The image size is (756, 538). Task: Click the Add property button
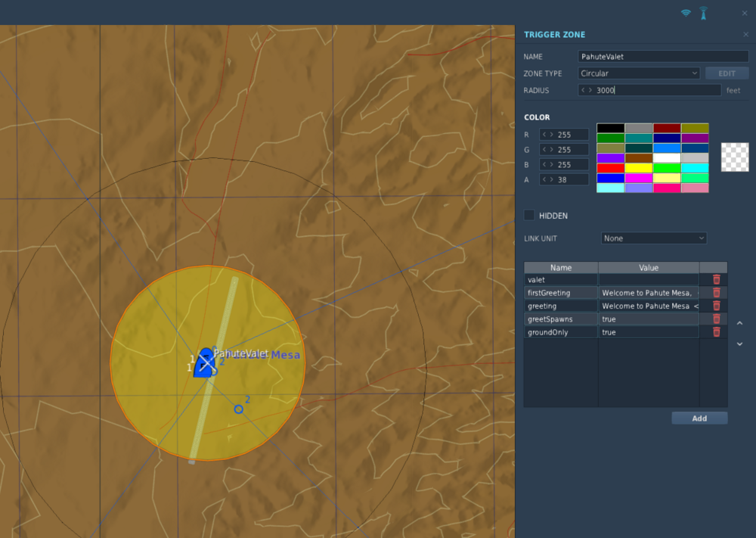click(x=699, y=418)
